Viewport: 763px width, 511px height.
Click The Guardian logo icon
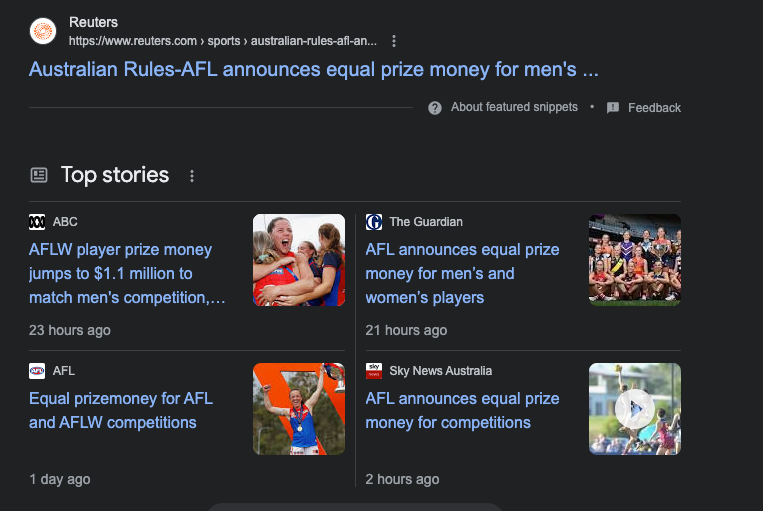coord(374,222)
